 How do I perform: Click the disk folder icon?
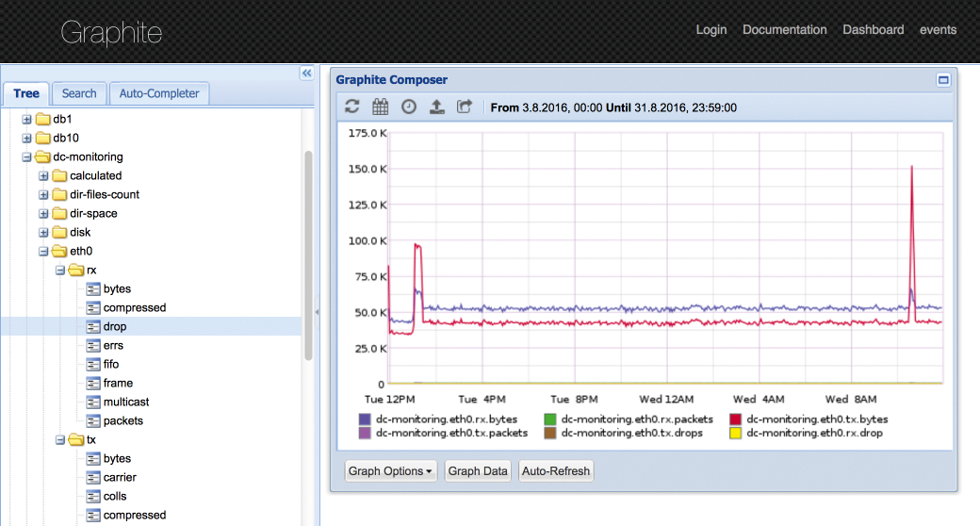(x=60, y=232)
